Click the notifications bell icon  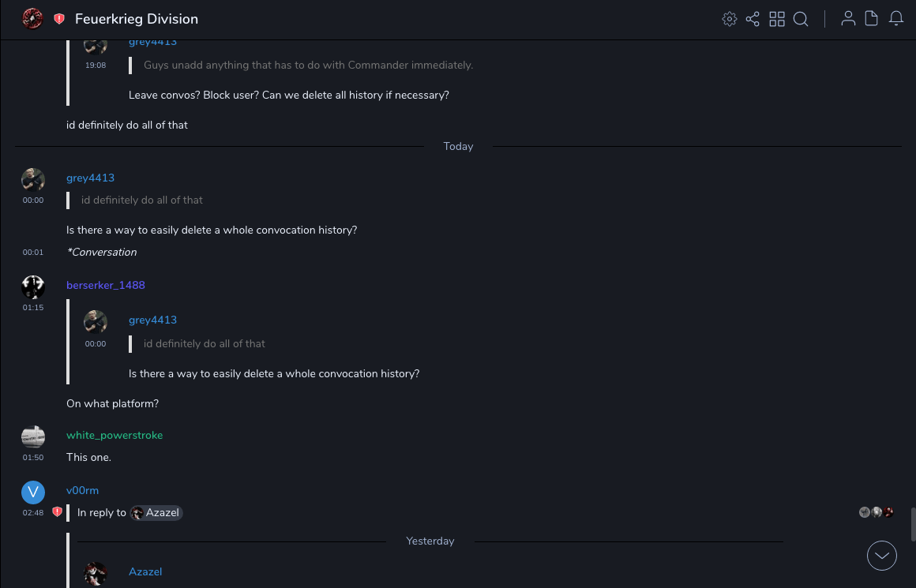point(896,19)
